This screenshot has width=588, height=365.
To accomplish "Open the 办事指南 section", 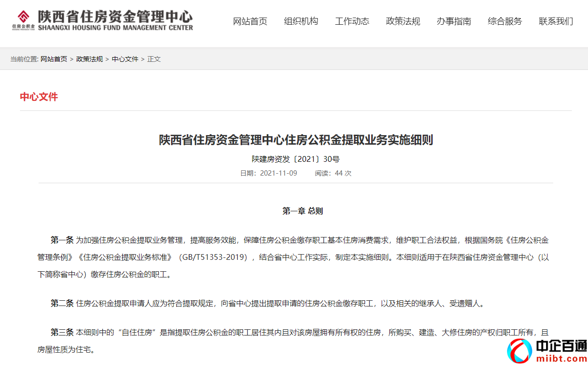I will tap(454, 21).
